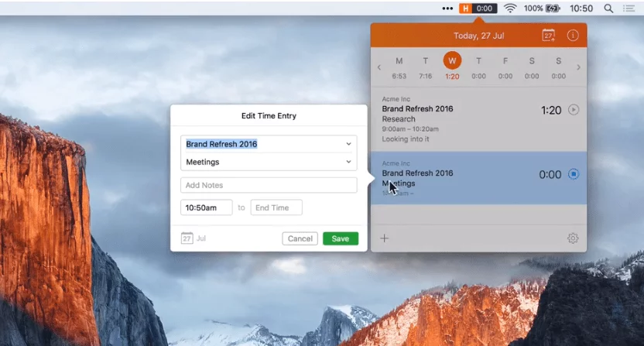Select Friday in the week strip
The image size is (644, 346).
pyautogui.click(x=505, y=68)
